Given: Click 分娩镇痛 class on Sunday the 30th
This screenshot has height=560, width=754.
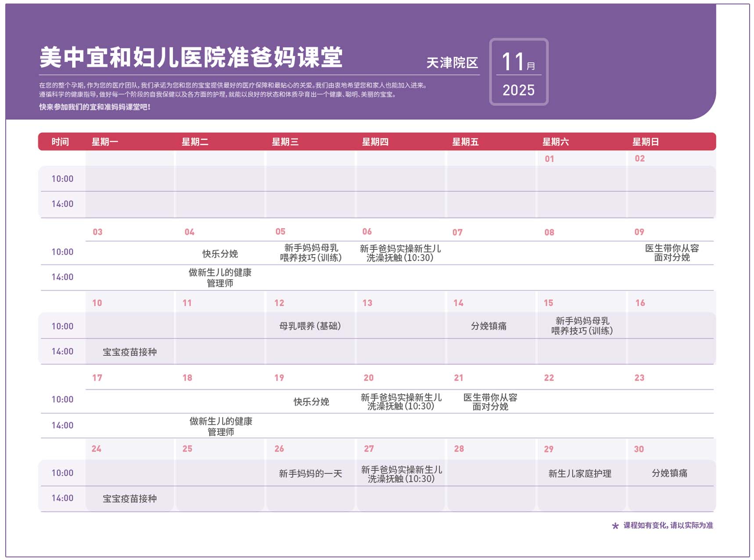Looking at the screenshot, I should (669, 473).
